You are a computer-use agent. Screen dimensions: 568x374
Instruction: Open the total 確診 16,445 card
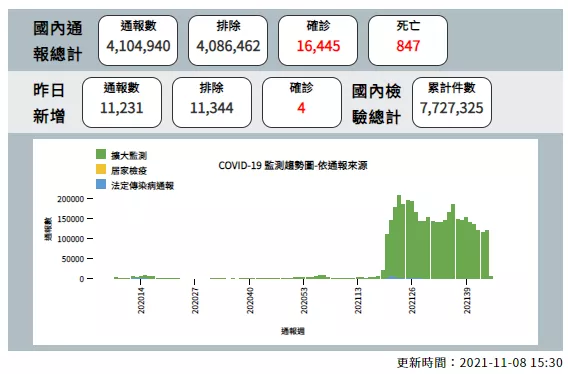click(318, 40)
